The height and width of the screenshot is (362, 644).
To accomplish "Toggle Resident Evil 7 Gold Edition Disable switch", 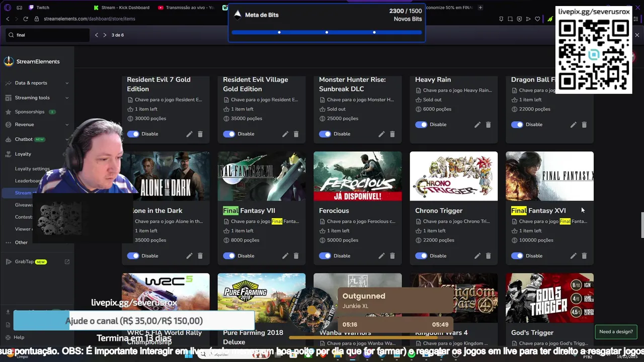I will pyautogui.click(x=133, y=134).
